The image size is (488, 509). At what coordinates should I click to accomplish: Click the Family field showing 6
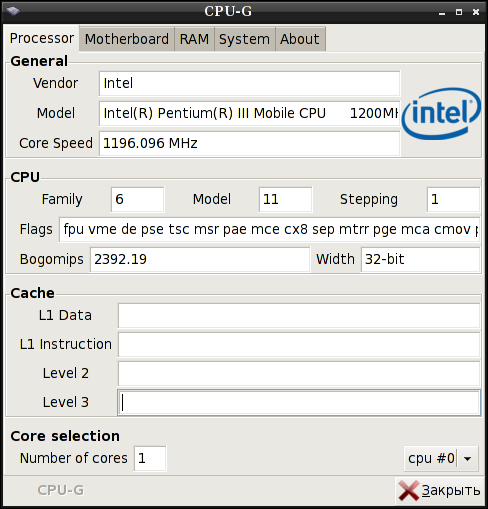[x=138, y=199]
